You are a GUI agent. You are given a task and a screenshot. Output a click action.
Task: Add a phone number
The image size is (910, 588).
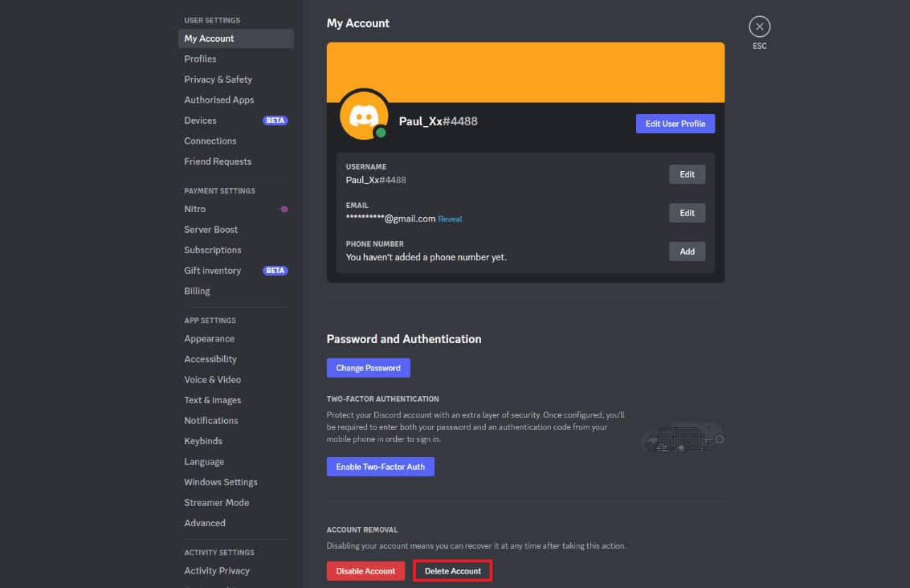click(687, 251)
